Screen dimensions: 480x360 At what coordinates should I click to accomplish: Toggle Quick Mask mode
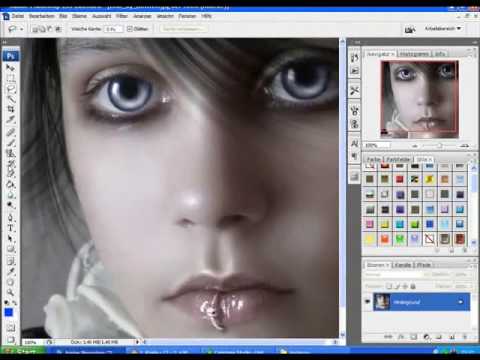(x=10, y=328)
